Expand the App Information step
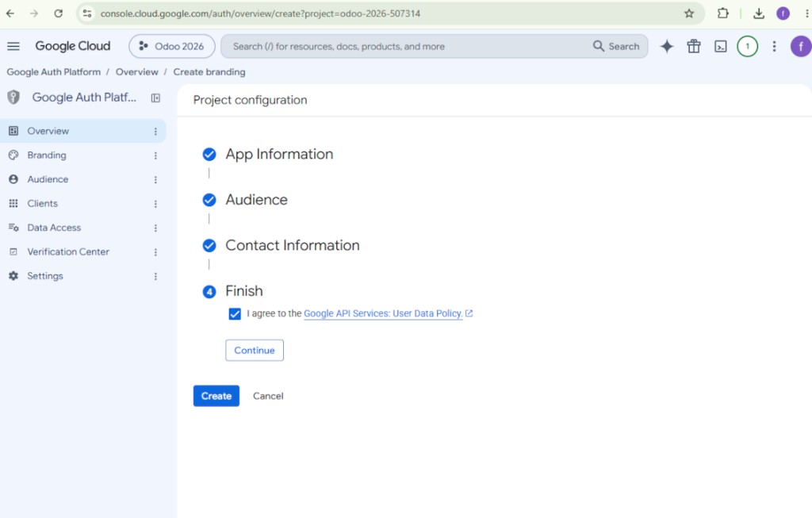 click(x=279, y=154)
